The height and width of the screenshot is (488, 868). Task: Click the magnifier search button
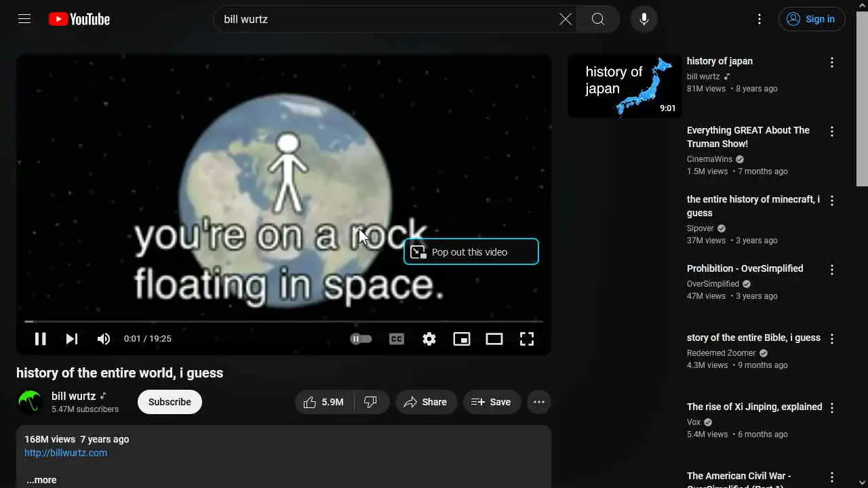tap(597, 19)
